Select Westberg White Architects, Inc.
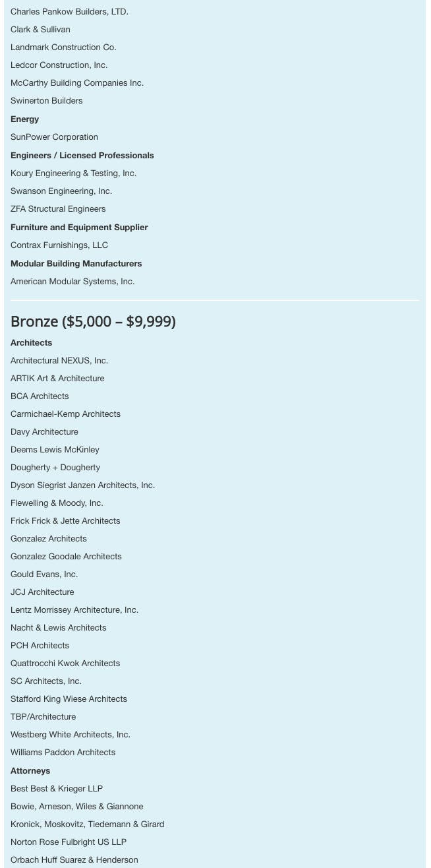 coord(71,735)
